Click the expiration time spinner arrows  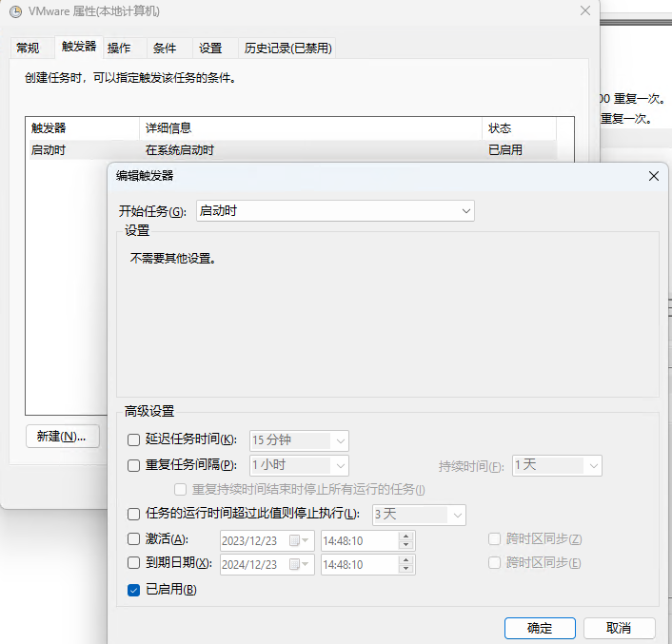pos(406,564)
